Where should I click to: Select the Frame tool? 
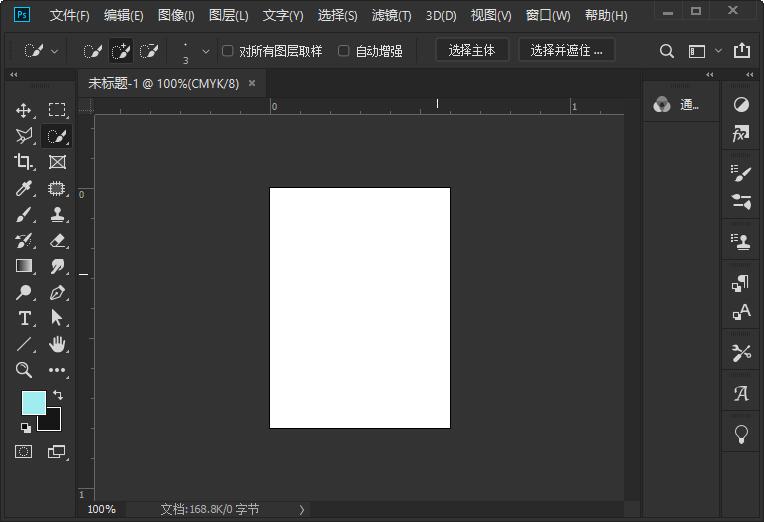[57, 162]
